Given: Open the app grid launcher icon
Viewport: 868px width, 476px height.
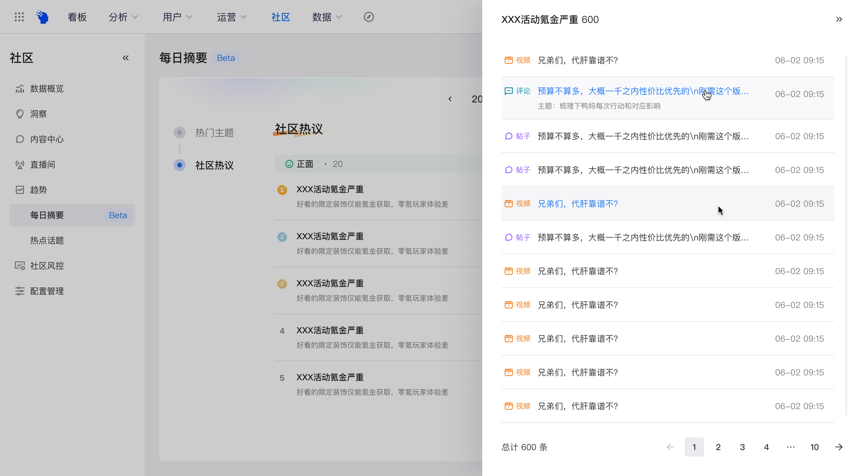Looking at the screenshot, I should 19,17.
